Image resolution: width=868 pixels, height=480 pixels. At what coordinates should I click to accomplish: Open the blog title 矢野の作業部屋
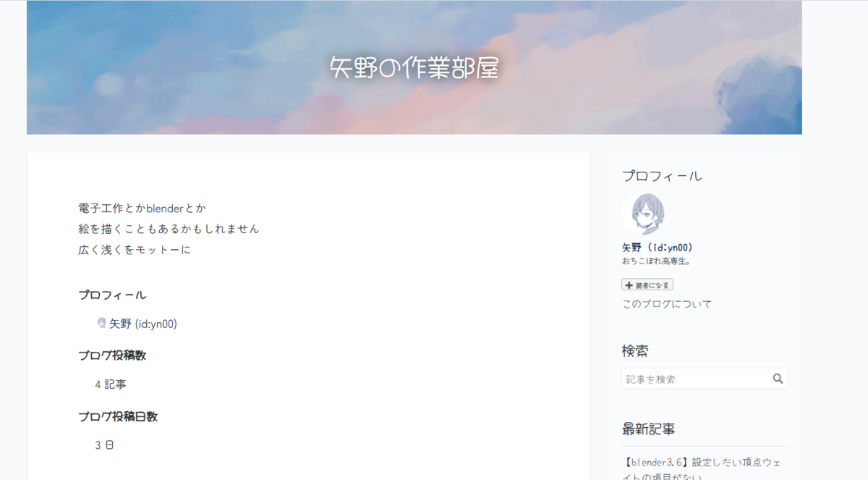click(414, 68)
